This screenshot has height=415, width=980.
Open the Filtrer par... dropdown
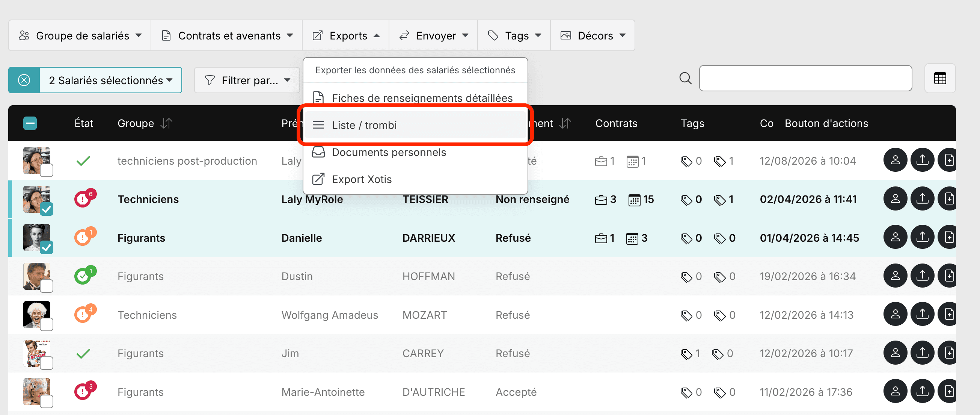tap(247, 80)
